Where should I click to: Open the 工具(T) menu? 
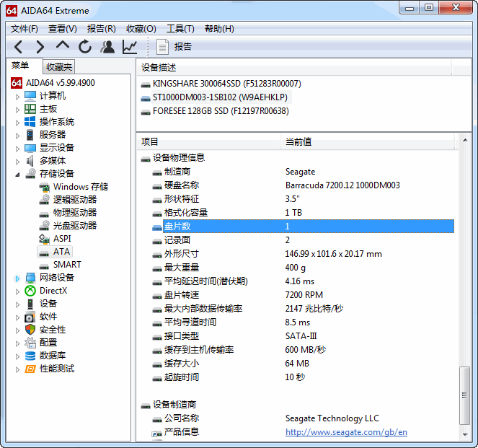180,29
